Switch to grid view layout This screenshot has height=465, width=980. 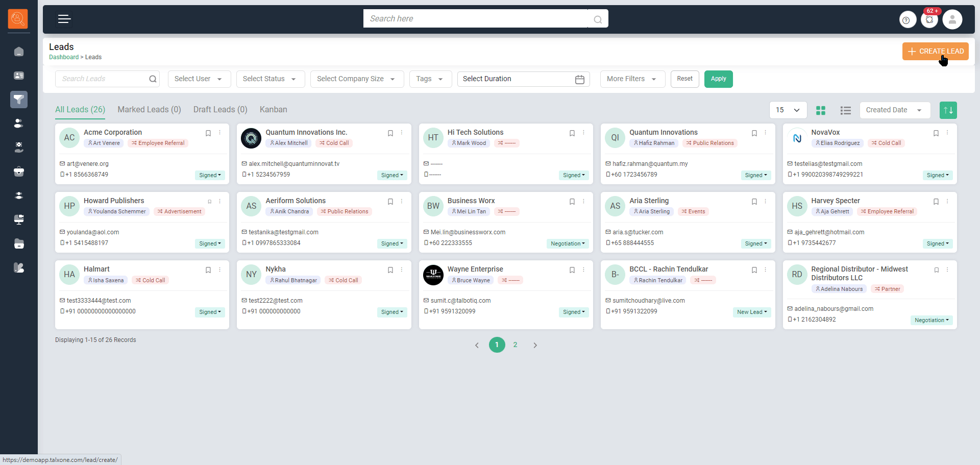821,110
